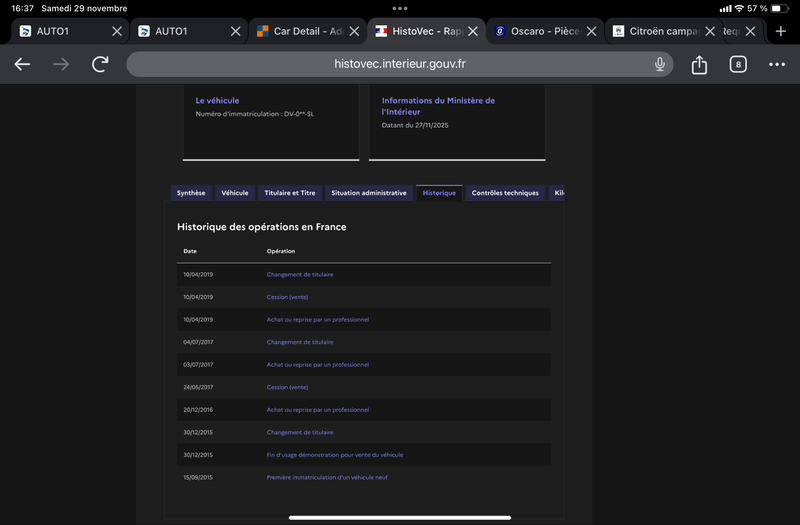Select the Situation administrative tab
The width and height of the screenshot is (800, 525).
[x=369, y=193]
